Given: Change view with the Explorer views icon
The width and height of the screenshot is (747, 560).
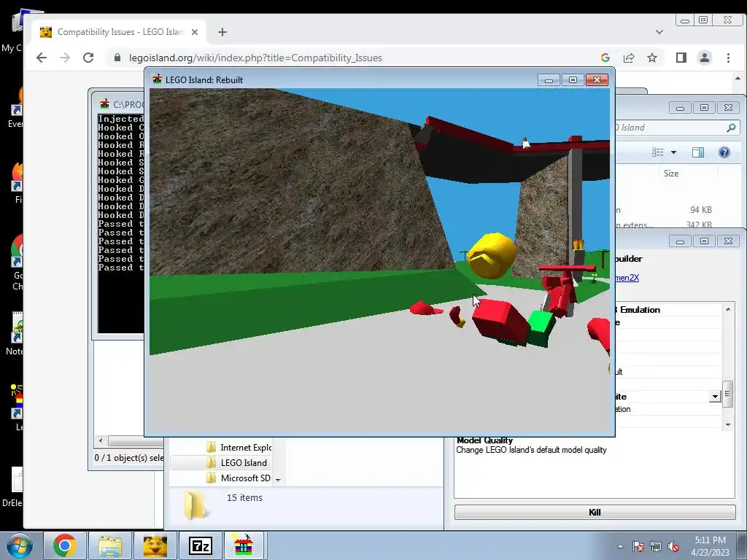Looking at the screenshot, I should point(658,152).
